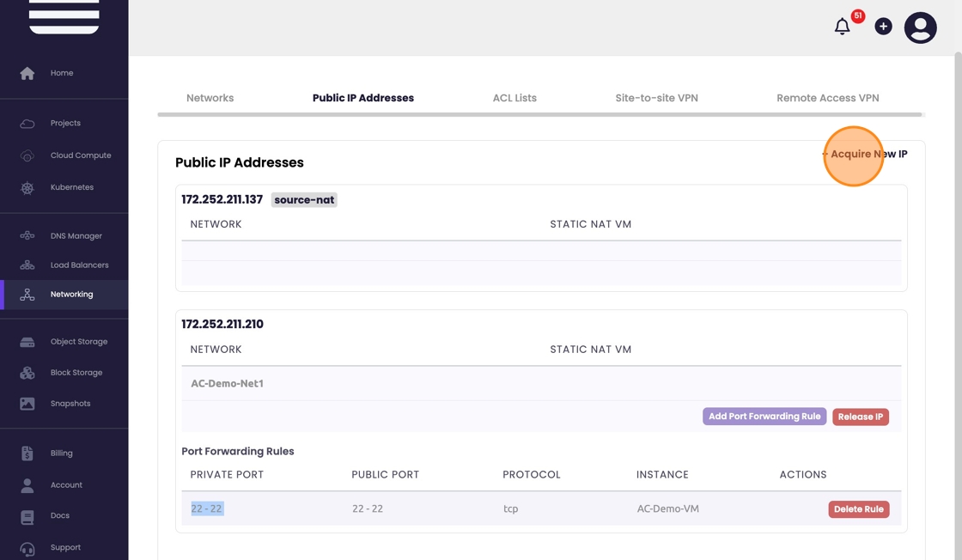The image size is (962, 560).
Task: Open Snapshots sidebar icon
Action: pos(27,404)
